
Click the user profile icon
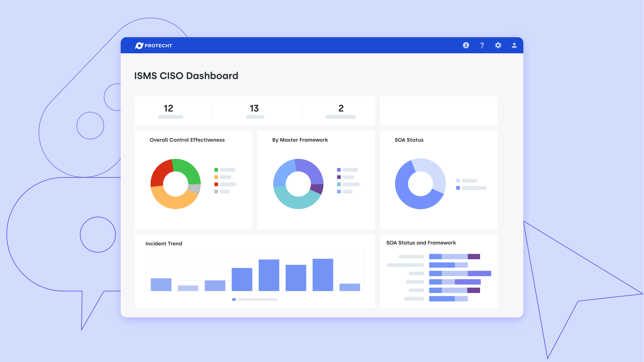[x=514, y=45]
